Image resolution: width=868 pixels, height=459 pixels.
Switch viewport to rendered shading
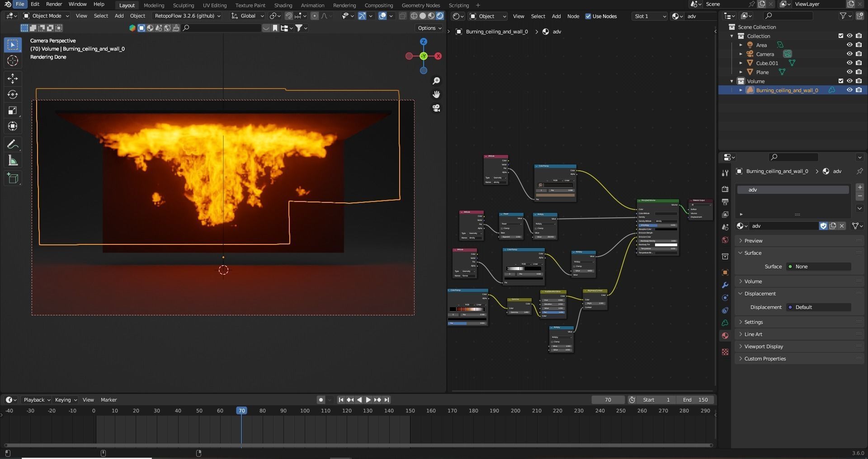[440, 16]
